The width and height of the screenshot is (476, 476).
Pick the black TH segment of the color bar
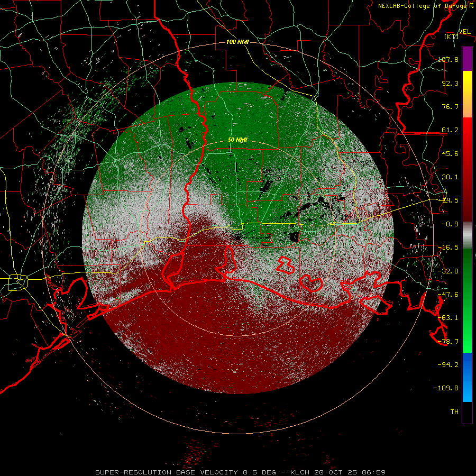[467, 412]
